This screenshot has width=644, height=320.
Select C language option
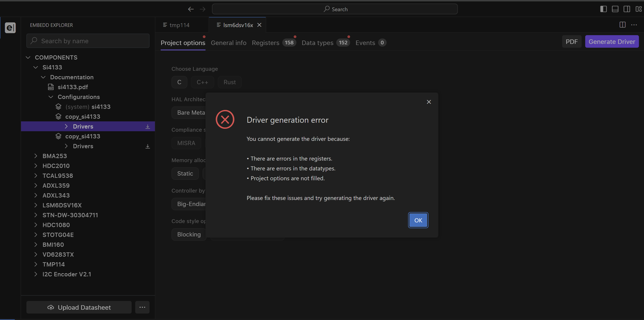pos(179,82)
